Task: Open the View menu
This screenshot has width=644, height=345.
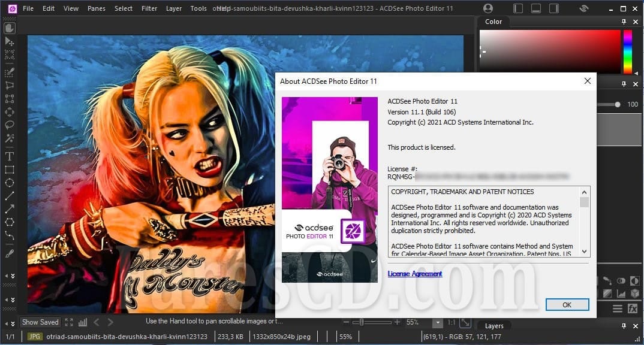Action: tap(71, 8)
